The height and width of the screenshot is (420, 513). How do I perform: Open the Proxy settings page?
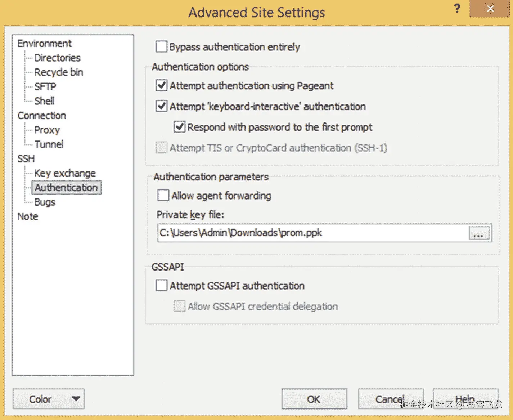coord(47,130)
